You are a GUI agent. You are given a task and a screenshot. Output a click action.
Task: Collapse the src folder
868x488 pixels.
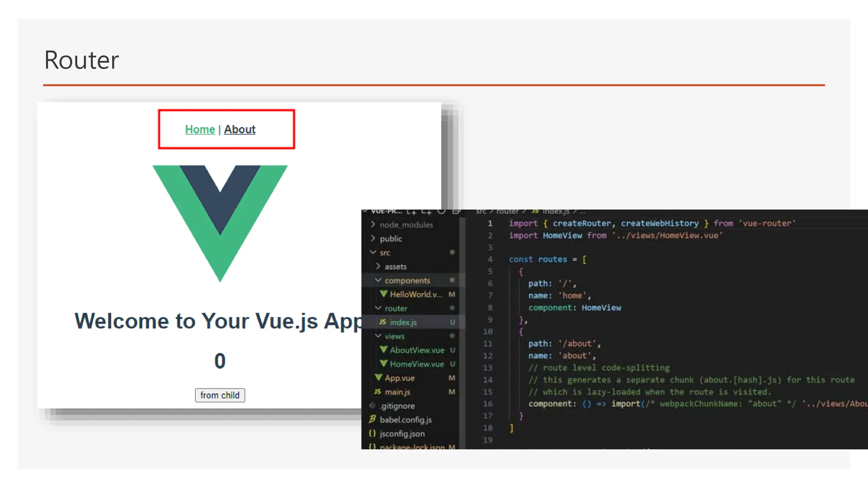pyautogui.click(x=373, y=252)
